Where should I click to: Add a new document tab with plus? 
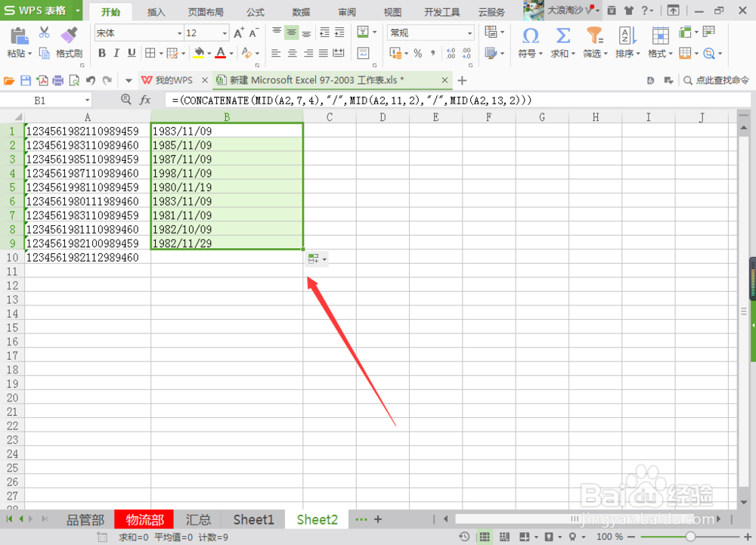(462, 80)
